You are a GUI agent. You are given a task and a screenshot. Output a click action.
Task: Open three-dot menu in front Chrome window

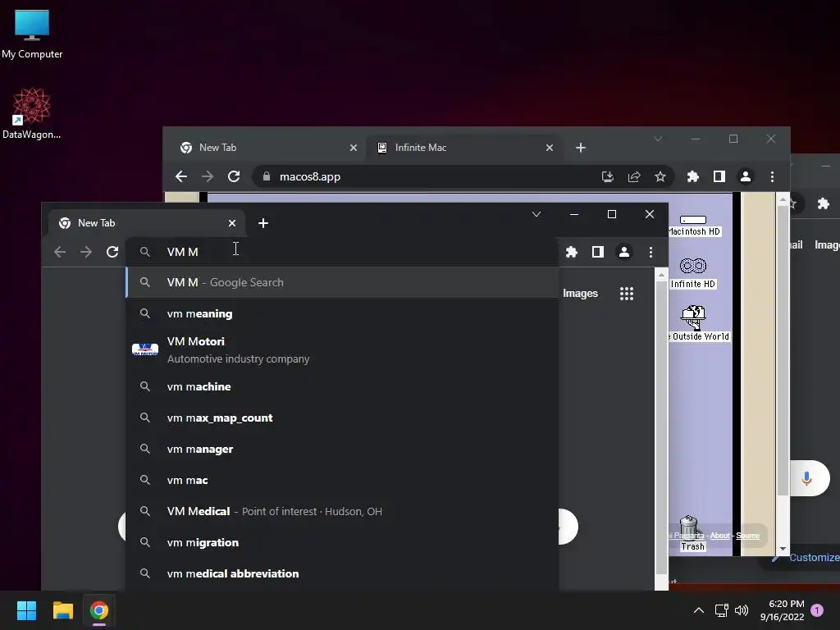point(651,252)
